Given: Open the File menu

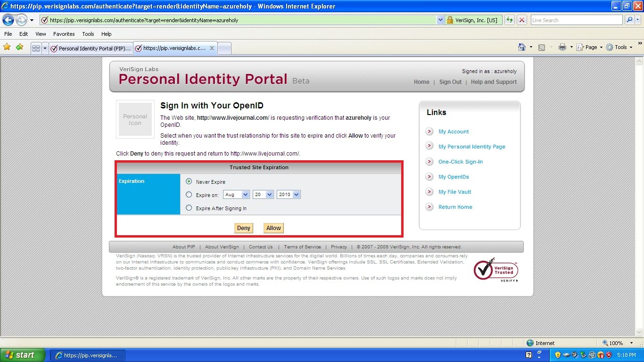Looking at the screenshot, I should (x=8, y=34).
